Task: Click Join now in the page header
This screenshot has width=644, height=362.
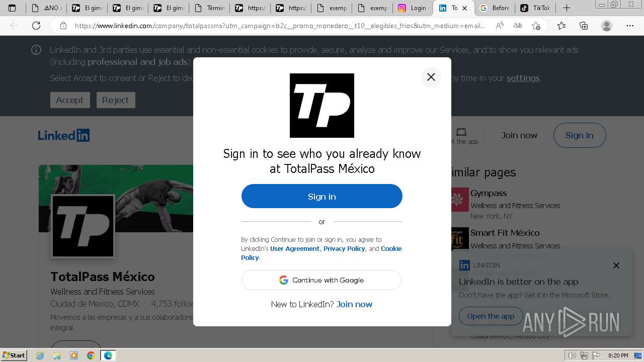Action: (x=519, y=135)
